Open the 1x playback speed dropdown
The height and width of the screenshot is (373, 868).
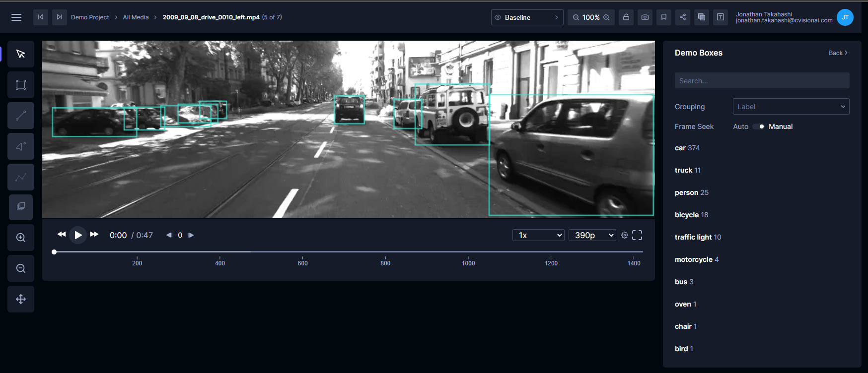tap(538, 235)
